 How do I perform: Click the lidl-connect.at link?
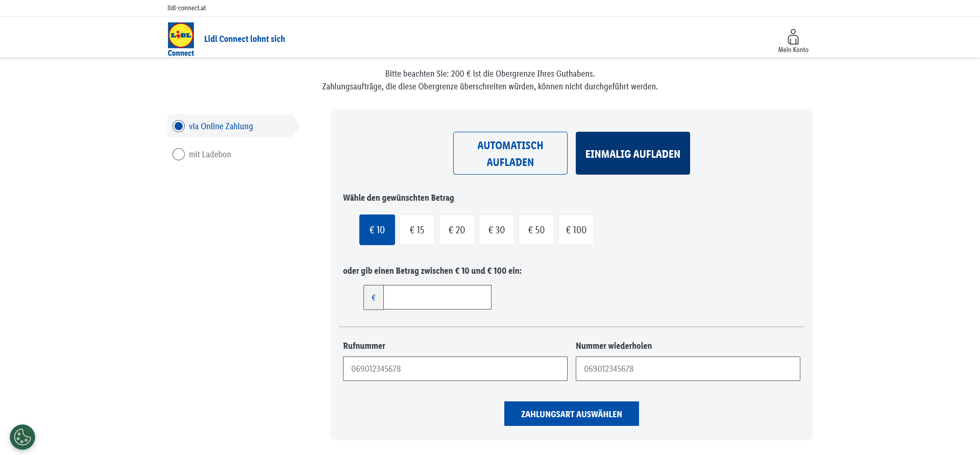tap(187, 8)
